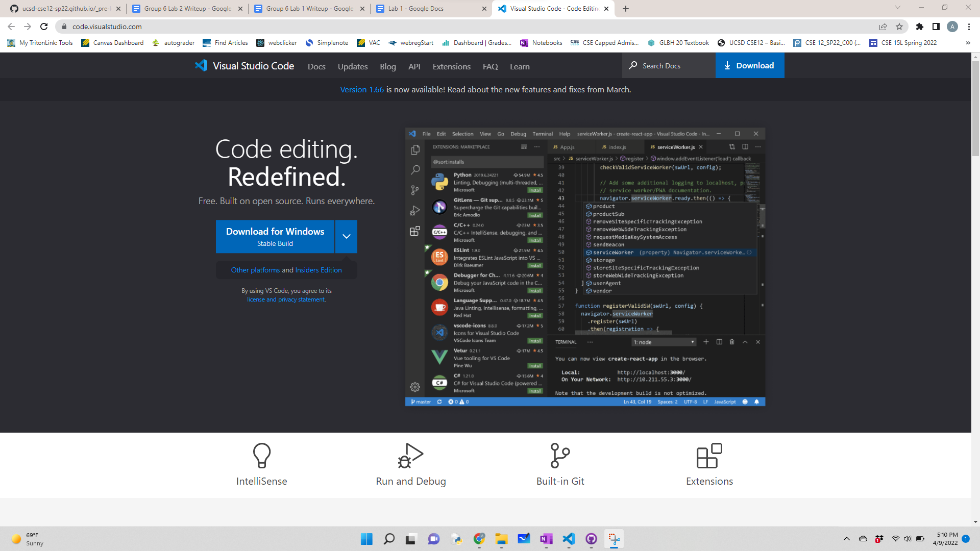Open the Extensions nav item

452,66
